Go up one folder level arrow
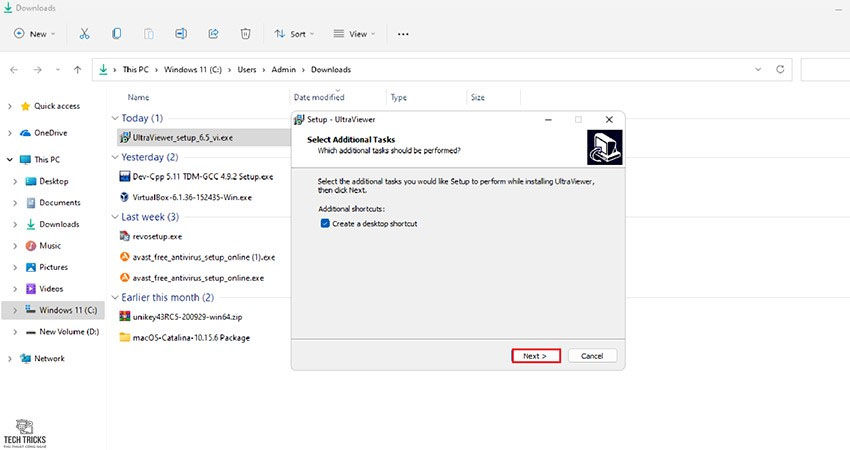The image size is (850, 450). pyautogui.click(x=78, y=69)
